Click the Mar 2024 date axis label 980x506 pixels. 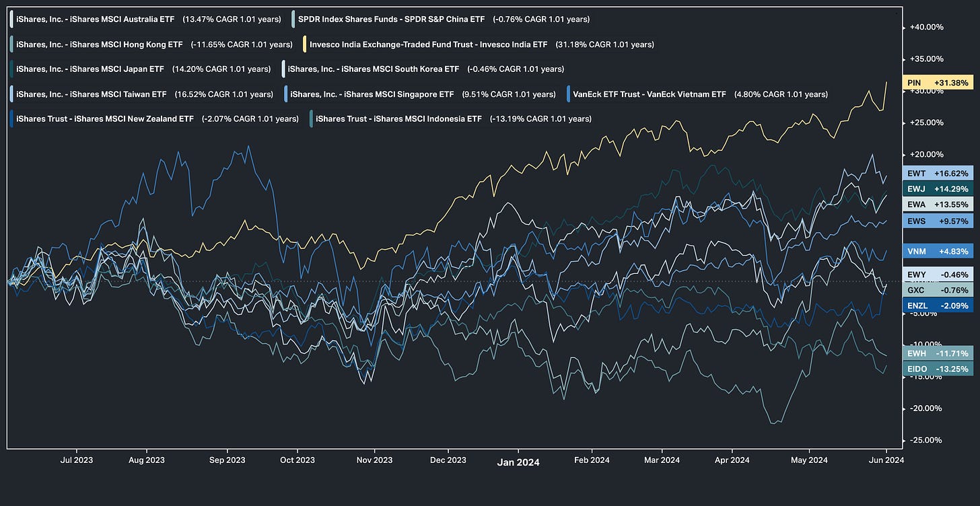(x=661, y=460)
